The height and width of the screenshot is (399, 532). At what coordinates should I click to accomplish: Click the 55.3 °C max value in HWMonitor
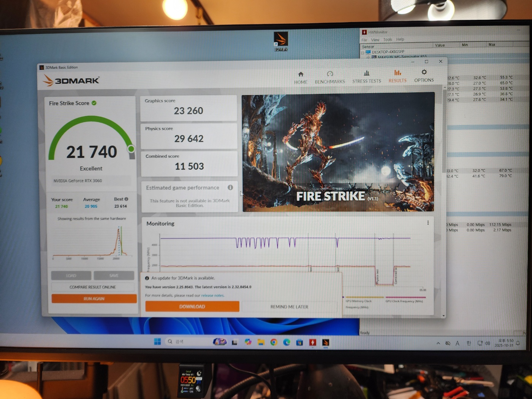506,77
